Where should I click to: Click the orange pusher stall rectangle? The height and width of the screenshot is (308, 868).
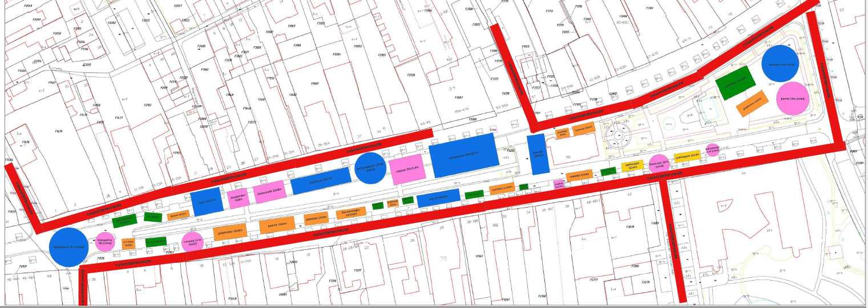coord(276,225)
